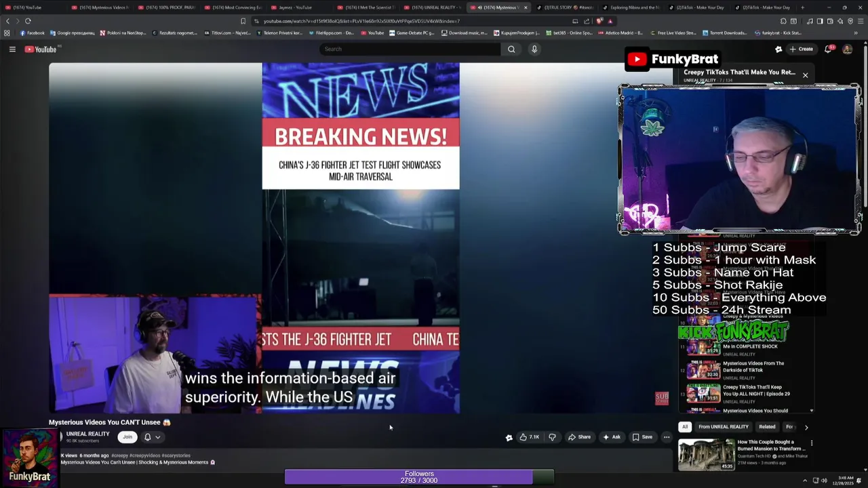
Task: Click the YouTube logo to go home
Action: click(41, 49)
